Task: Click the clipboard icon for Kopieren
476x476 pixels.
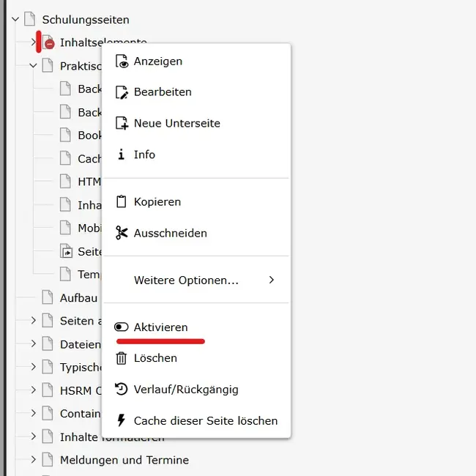Action: [122, 201]
